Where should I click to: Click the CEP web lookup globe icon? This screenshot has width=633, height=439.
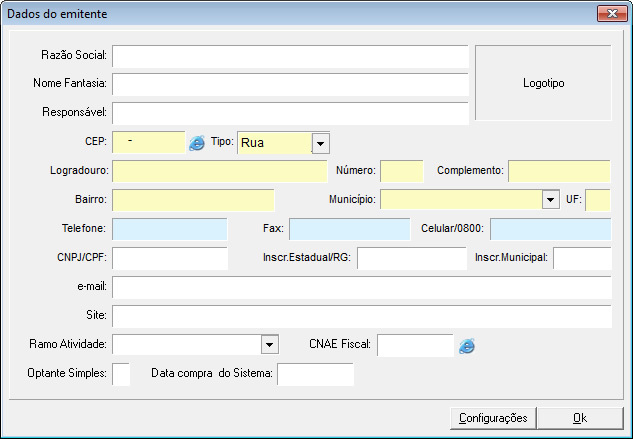(196, 143)
